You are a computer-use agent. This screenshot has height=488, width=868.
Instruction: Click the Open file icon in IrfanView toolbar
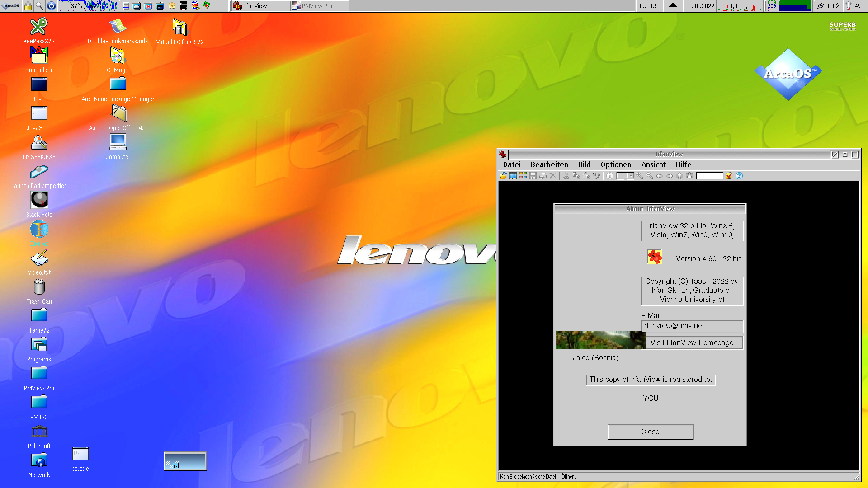(x=503, y=176)
